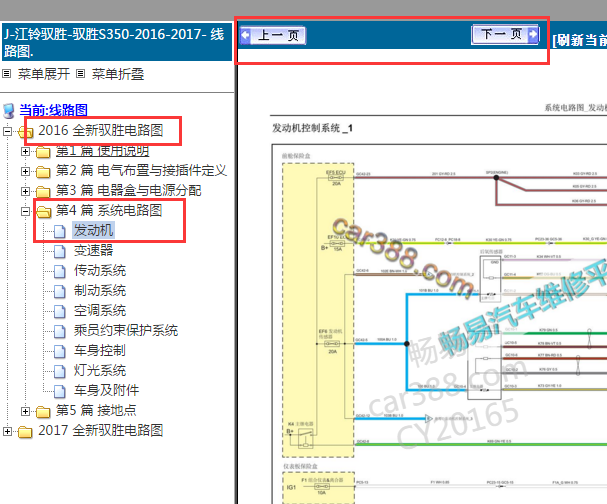Open the 制动系统 page

tap(100, 290)
